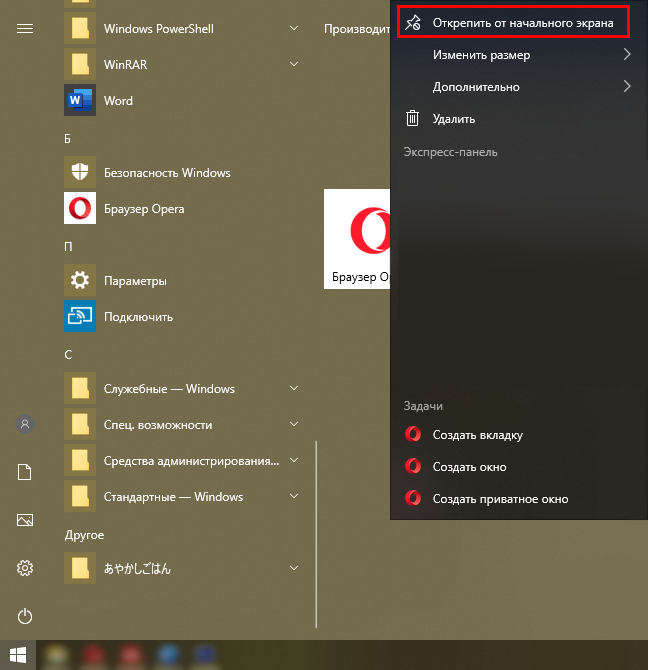Open the Pictures icon in sidebar
The image size is (648, 670).
click(x=25, y=520)
